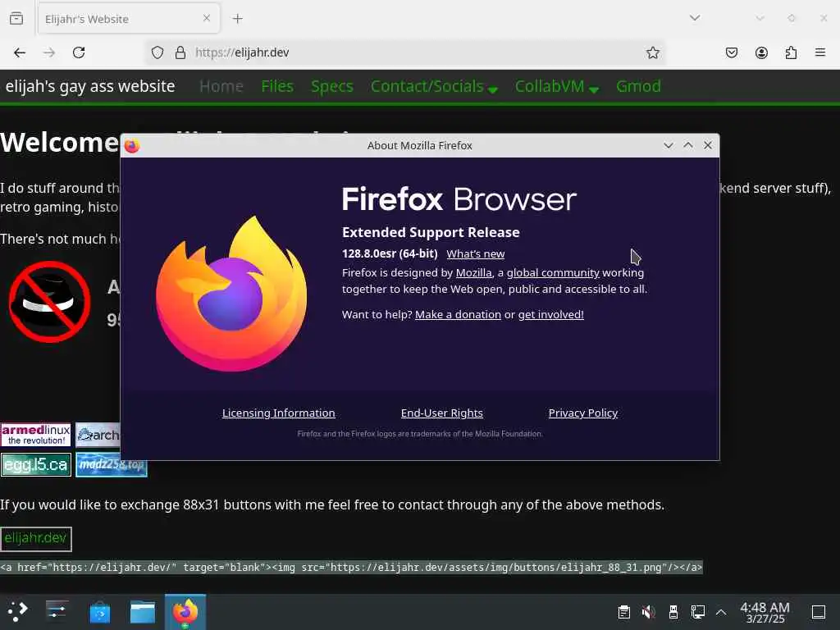Open the Pocket save icon

click(732, 52)
